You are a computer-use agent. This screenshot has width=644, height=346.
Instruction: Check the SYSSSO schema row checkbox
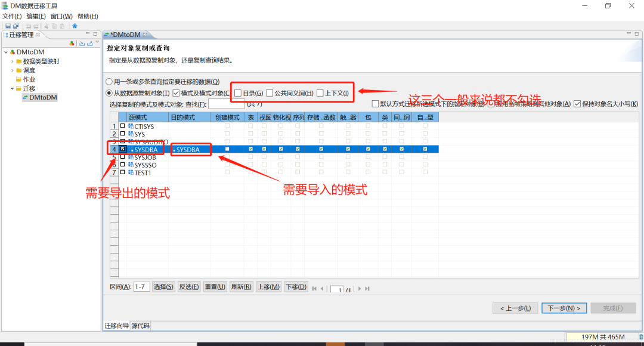click(x=122, y=165)
